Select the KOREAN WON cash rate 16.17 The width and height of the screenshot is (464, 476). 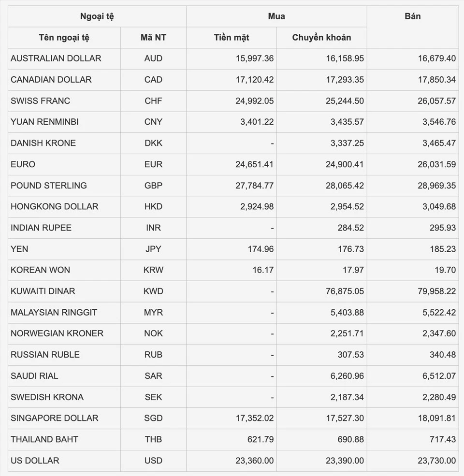pyautogui.click(x=263, y=270)
